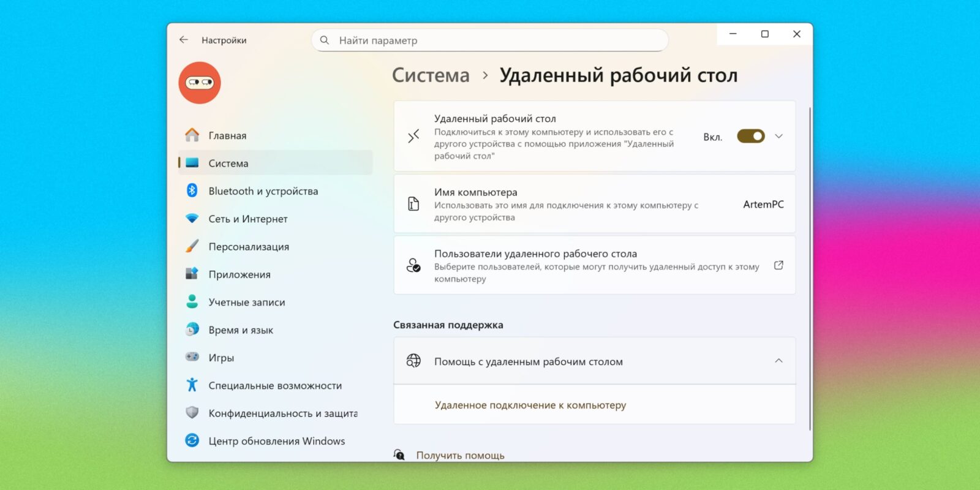980x490 pixels.
Task: Open Персонализация section
Action: click(275, 246)
